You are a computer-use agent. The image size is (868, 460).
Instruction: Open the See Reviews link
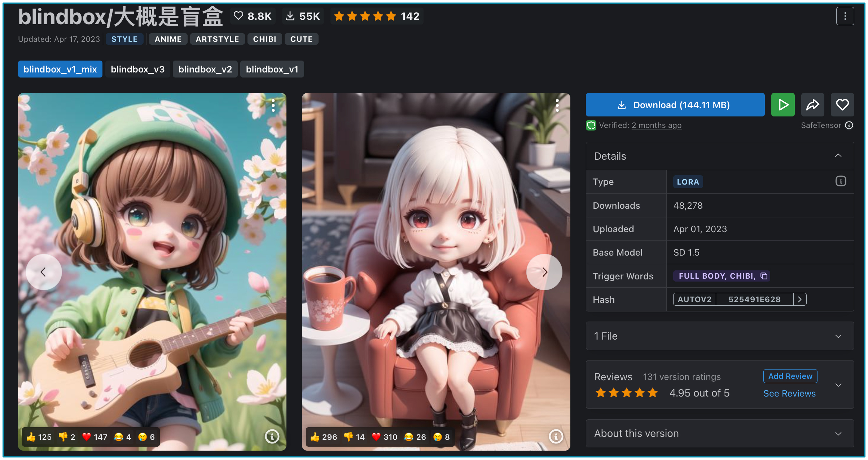click(x=789, y=393)
